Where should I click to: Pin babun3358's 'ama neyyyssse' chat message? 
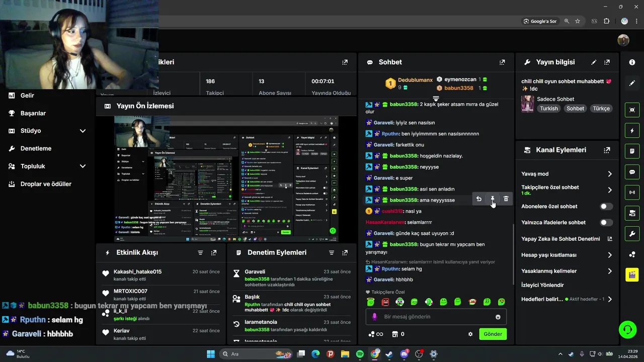493,199
